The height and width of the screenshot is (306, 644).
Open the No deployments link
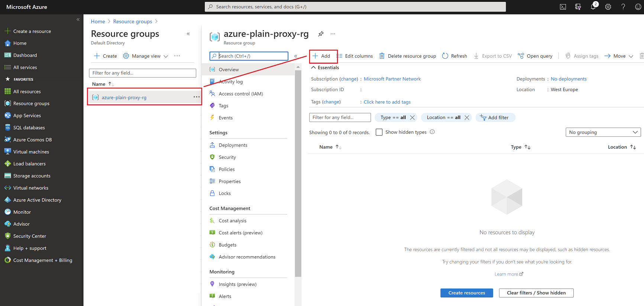coord(568,79)
